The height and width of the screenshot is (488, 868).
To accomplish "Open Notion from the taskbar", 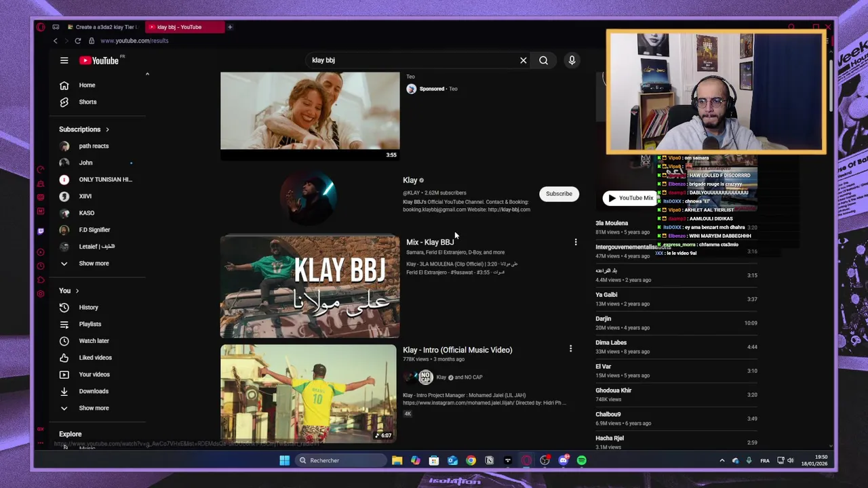I will [x=489, y=460].
